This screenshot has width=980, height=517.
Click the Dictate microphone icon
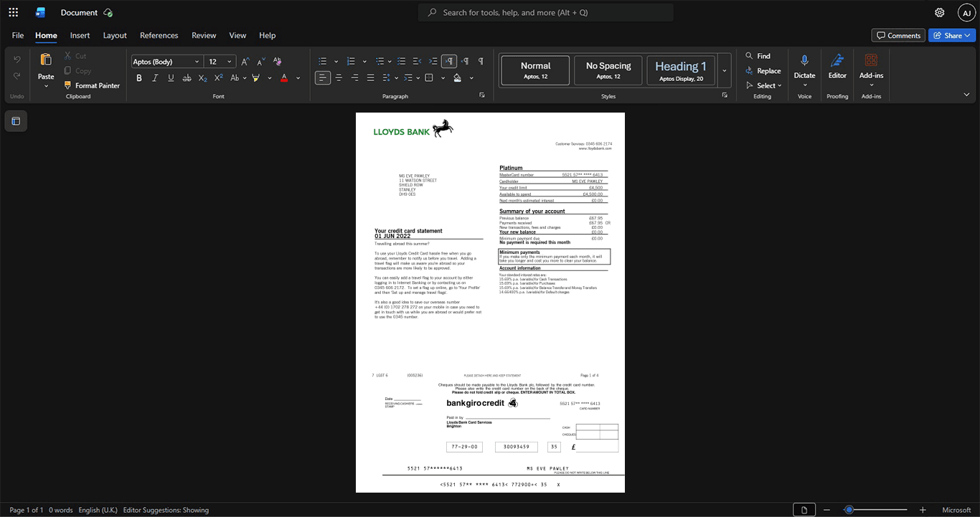click(x=804, y=60)
